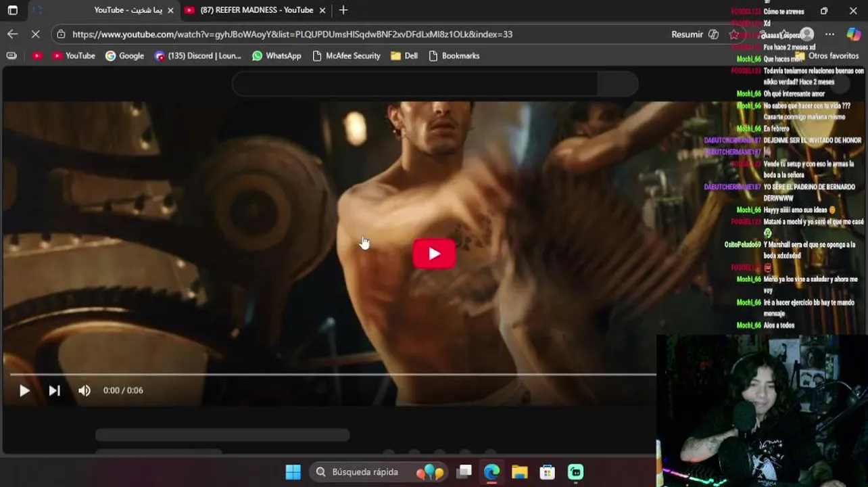The image size is (868, 487).
Task: Skip to next video in playlist
Action: (55, 390)
